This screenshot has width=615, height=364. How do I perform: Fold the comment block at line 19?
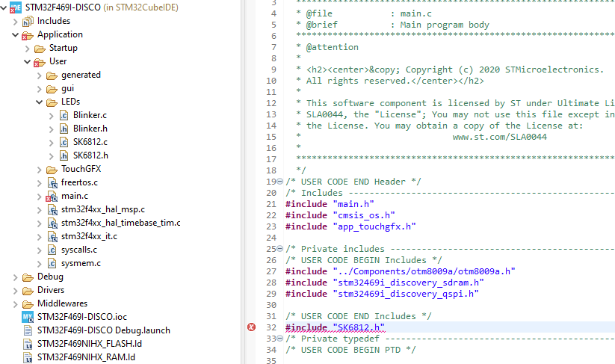pos(279,181)
